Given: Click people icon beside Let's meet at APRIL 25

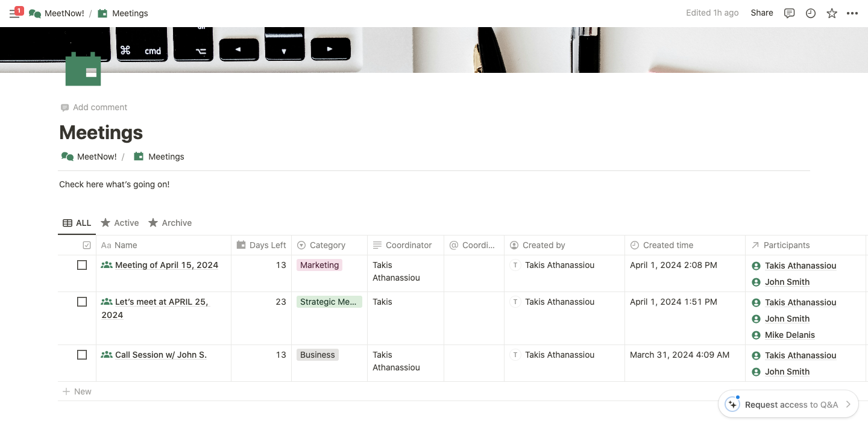Looking at the screenshot, I should click(107, 302).
